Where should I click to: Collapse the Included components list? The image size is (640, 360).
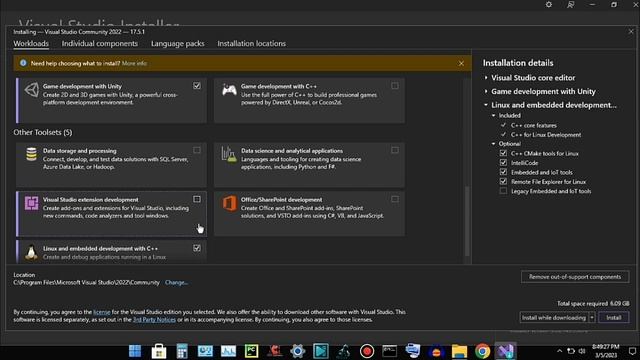click(493, 116)
